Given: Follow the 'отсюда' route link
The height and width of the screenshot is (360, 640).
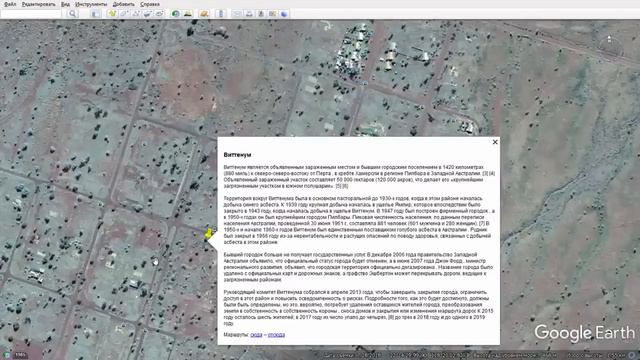Looking at the screenshot, I should tap(276, 335).
